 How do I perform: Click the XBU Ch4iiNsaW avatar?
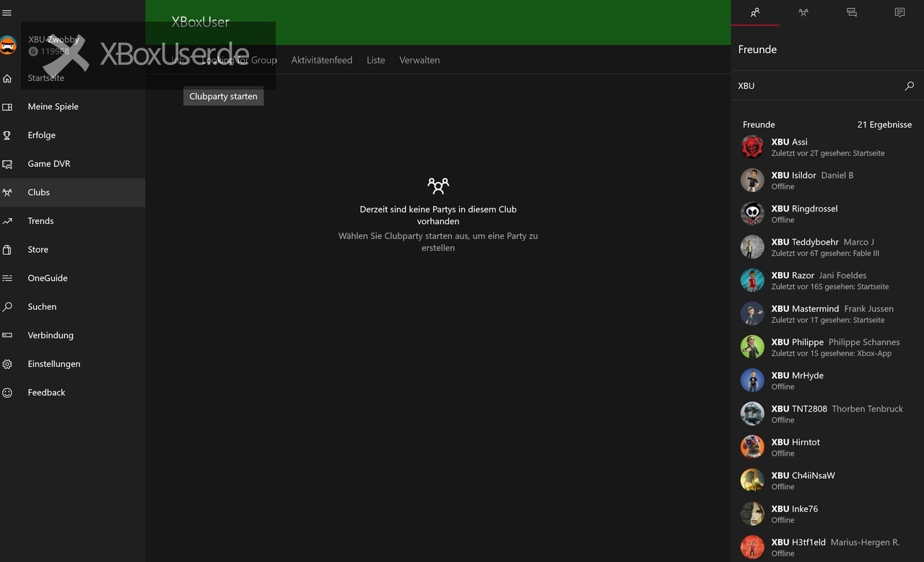click(752, 480)
